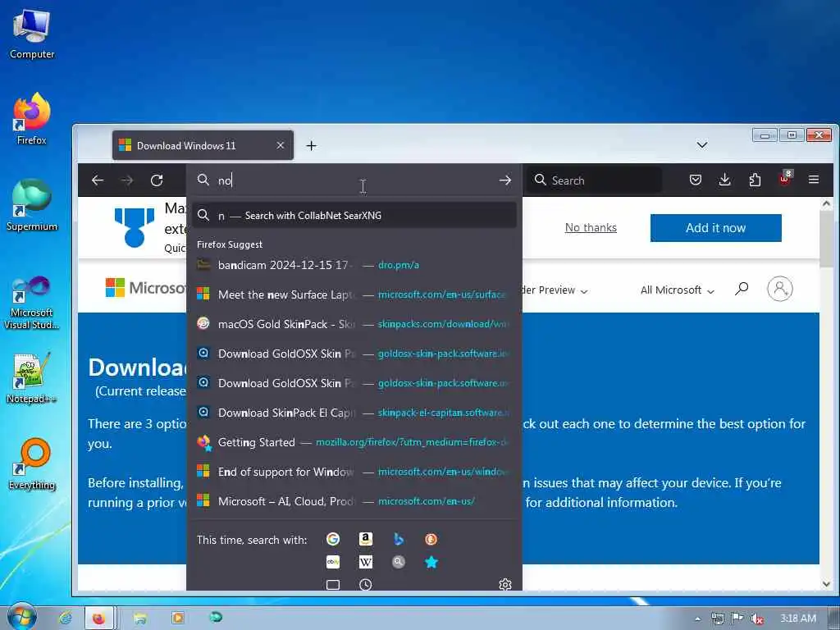The width and height of the screenshot is (840, 630).
Task: Click the No thanks link
Action: [591, 228]
